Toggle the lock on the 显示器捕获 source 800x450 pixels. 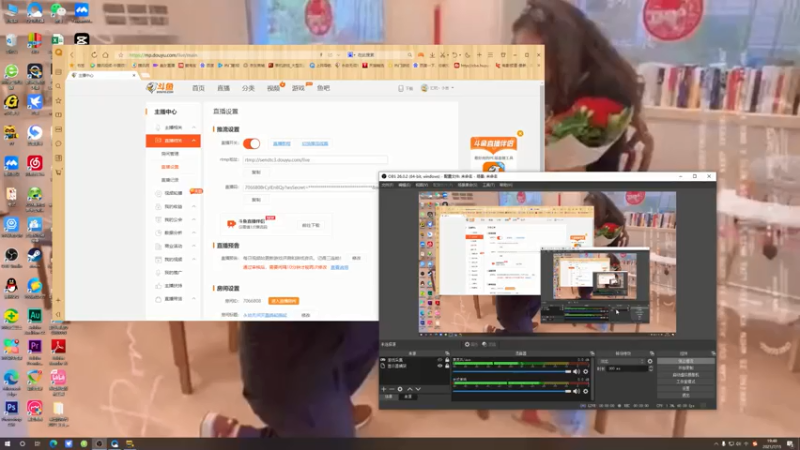(x=447, y=366)
